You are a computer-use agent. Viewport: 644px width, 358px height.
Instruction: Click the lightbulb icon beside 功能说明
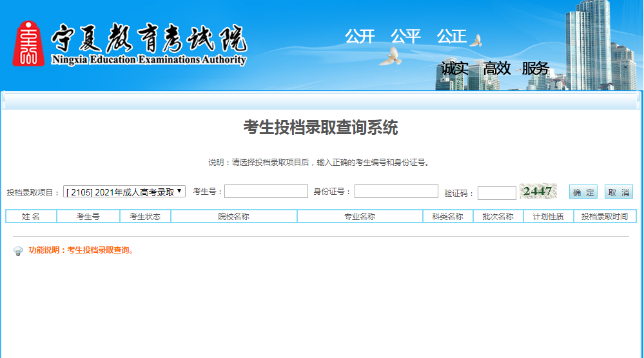[18, 251]
